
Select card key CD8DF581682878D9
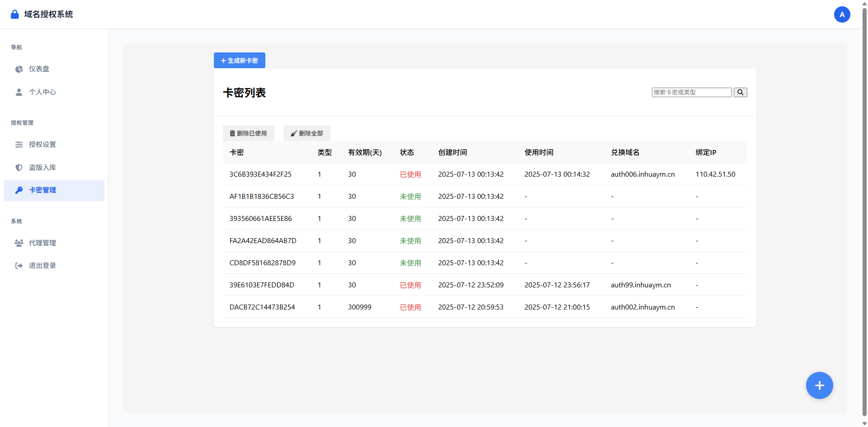262,263
